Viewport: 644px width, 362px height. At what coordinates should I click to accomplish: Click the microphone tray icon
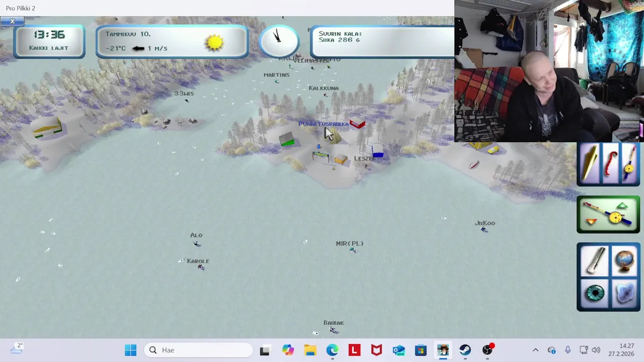(x=568, y=350)
